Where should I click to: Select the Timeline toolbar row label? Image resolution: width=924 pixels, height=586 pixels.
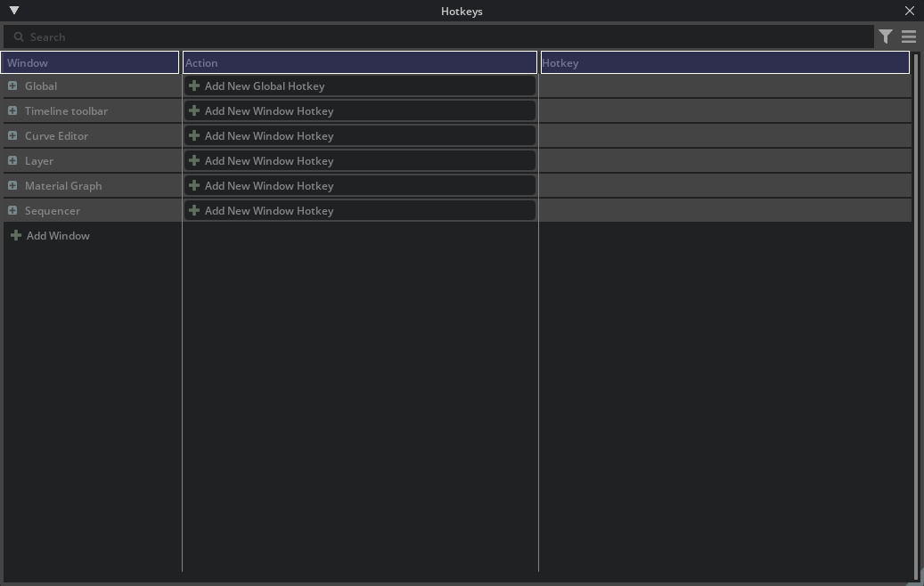click(66, 110)
